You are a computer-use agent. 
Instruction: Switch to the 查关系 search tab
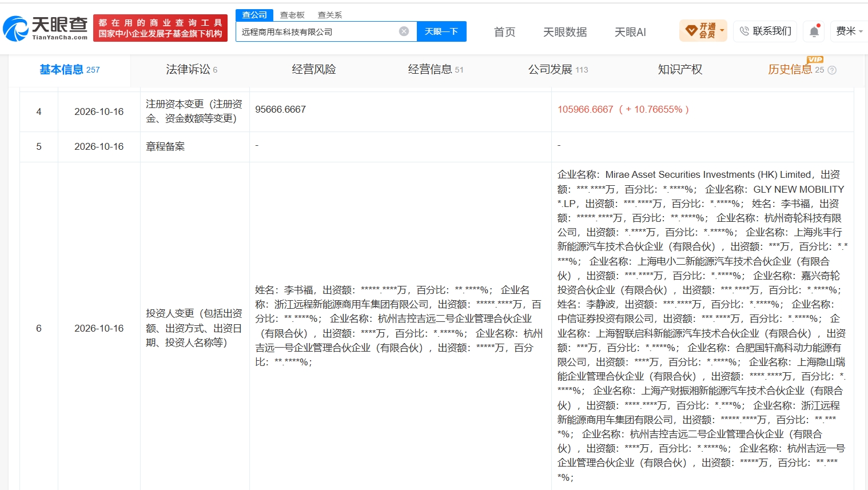click(330, 15)
